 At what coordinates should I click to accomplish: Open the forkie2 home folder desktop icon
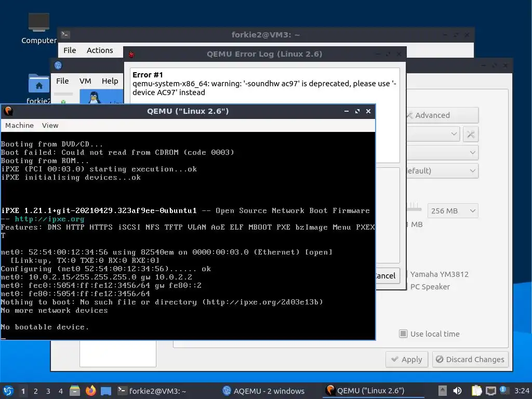(38, 88)
